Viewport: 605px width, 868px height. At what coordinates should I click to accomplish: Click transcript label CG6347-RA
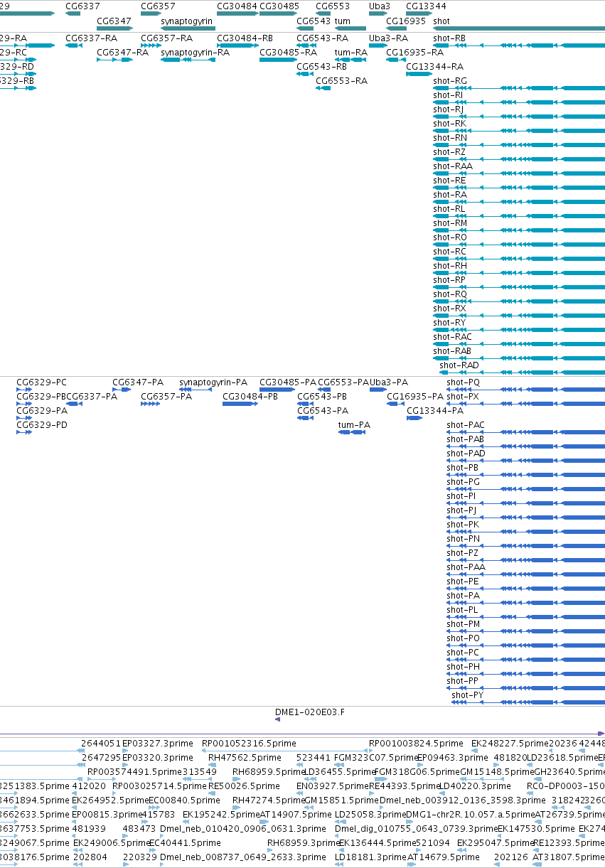(122, 53)
